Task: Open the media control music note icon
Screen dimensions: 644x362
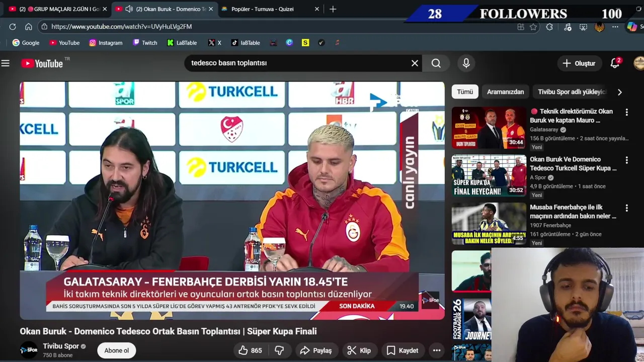Action: pos(568,27)
